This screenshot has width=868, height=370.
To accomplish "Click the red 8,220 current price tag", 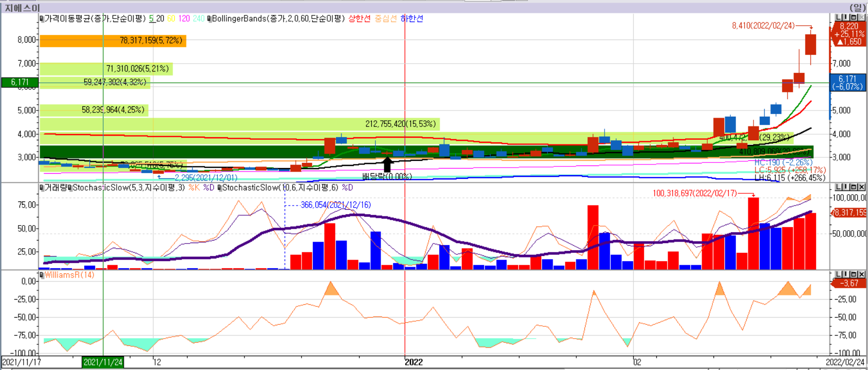I will [x=848, y=34].
